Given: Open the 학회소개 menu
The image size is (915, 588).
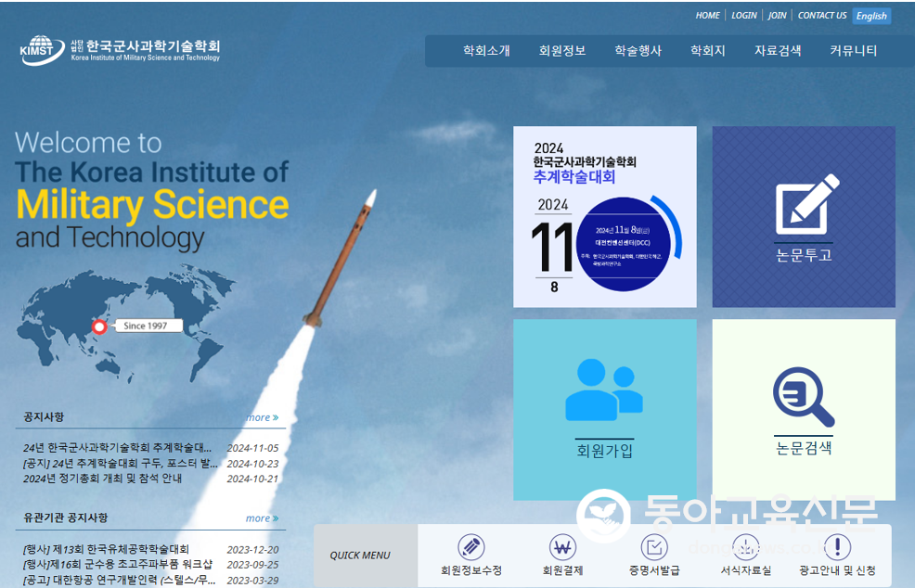Looking at the screenshot, I should point(486,51).
